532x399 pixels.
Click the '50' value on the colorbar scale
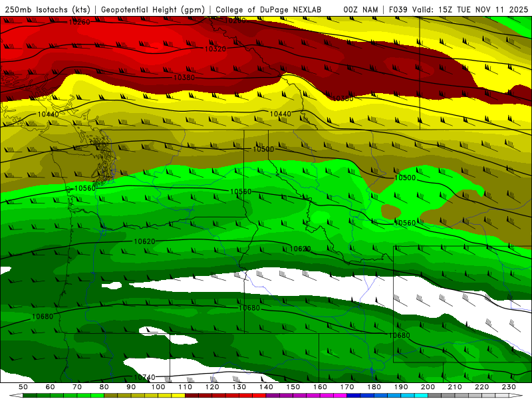pos(23,387)
